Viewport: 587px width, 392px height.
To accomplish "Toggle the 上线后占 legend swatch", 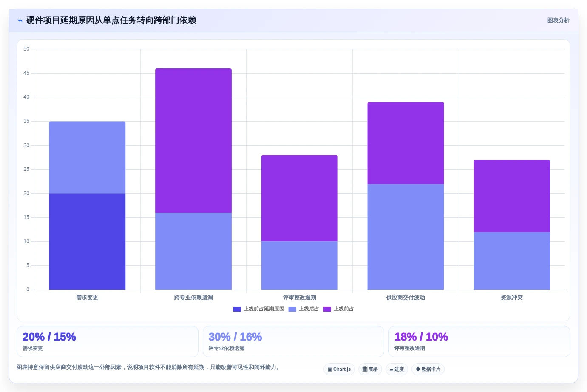I will pyautogui.click(x=292, y=309).
